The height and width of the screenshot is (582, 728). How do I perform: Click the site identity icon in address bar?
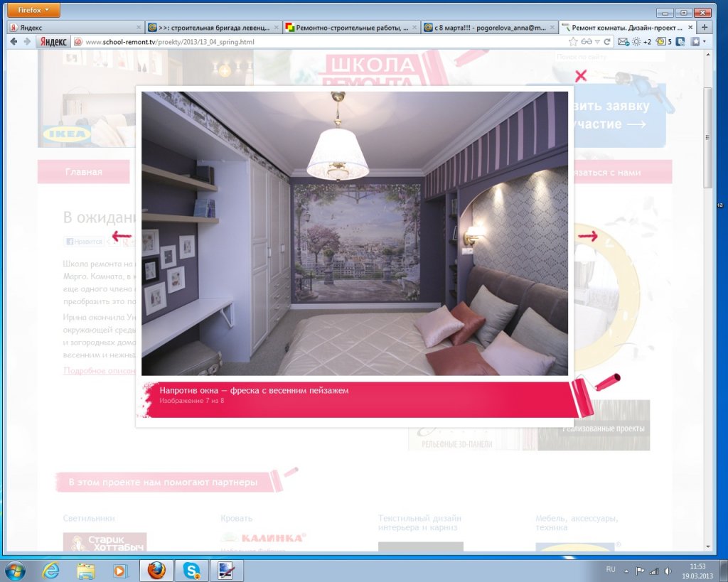pyautogui.click(x=78, y=42)
